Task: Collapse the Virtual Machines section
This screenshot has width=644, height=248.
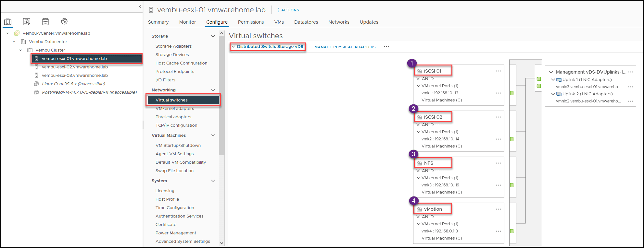Action: tap(213, 136)
